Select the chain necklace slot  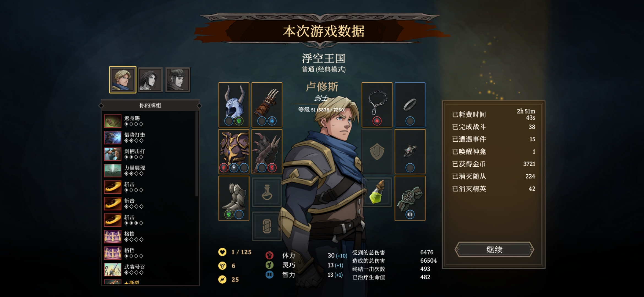coord(377,105)
